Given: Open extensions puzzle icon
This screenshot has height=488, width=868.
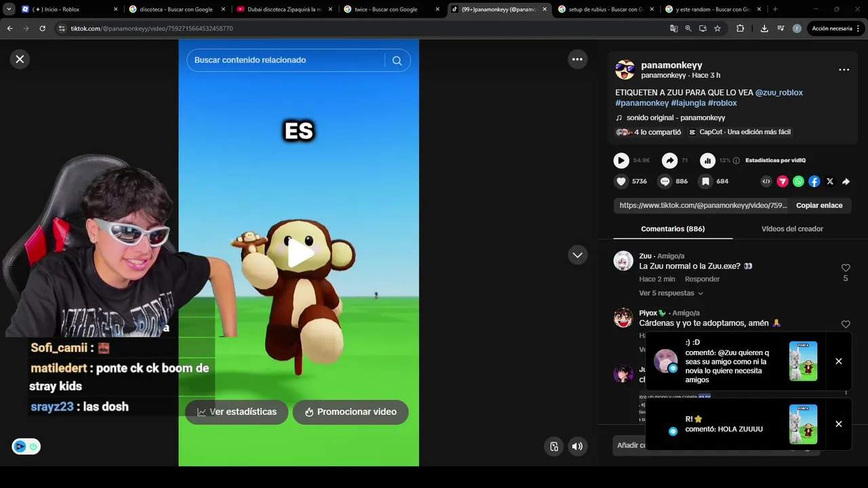Looking at the screenshot, I should coord(740,28).
